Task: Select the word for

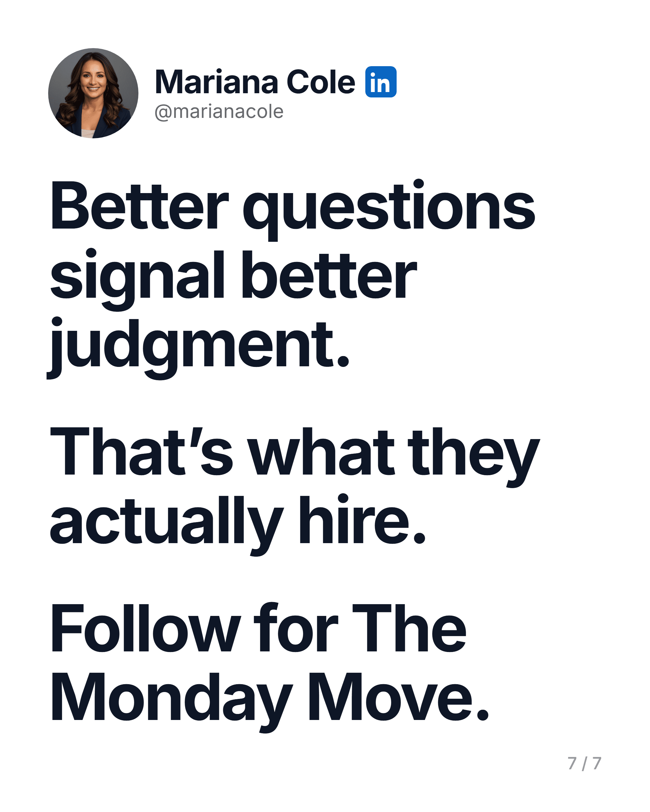Action: click(x=296, y=627)
